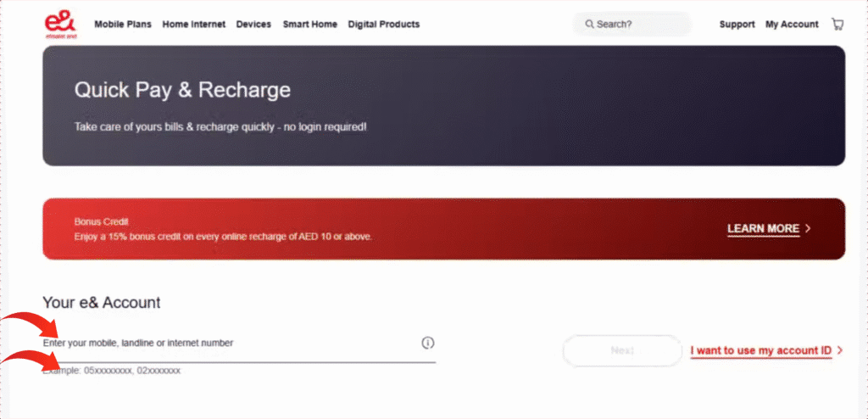Screen dimensions: 868x419
Task: Click LEARN MORE on the Bonus Credit banner
Action: point(763,229)
